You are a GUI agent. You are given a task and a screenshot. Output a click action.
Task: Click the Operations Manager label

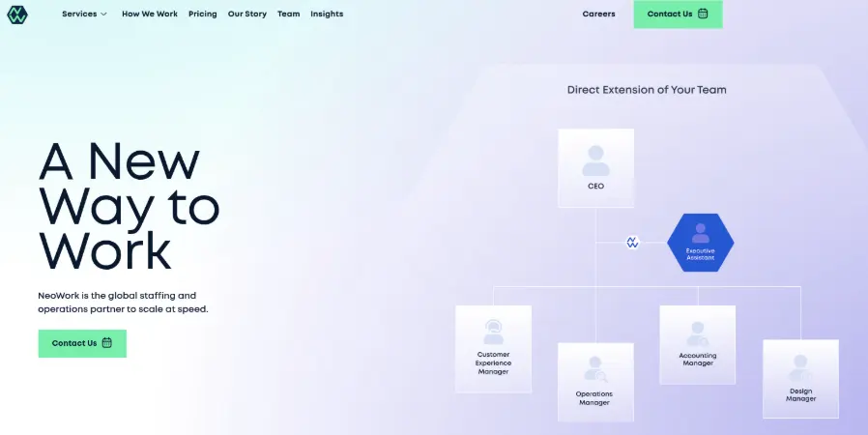point(594,398)
